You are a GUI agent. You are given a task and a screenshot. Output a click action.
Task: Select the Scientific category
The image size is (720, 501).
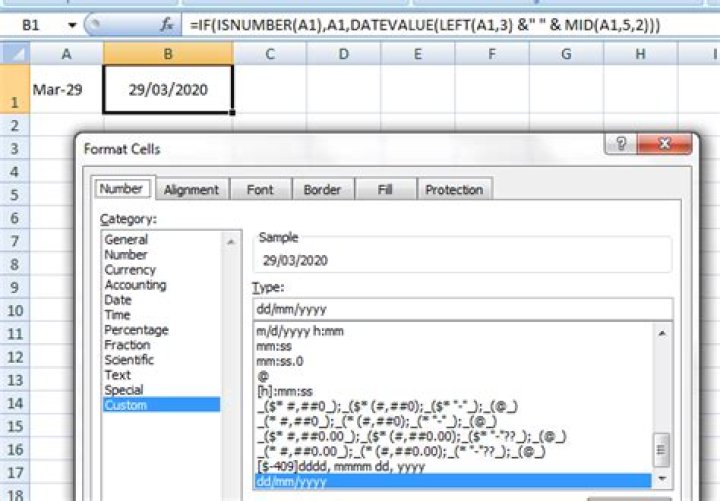pos(161,360)
